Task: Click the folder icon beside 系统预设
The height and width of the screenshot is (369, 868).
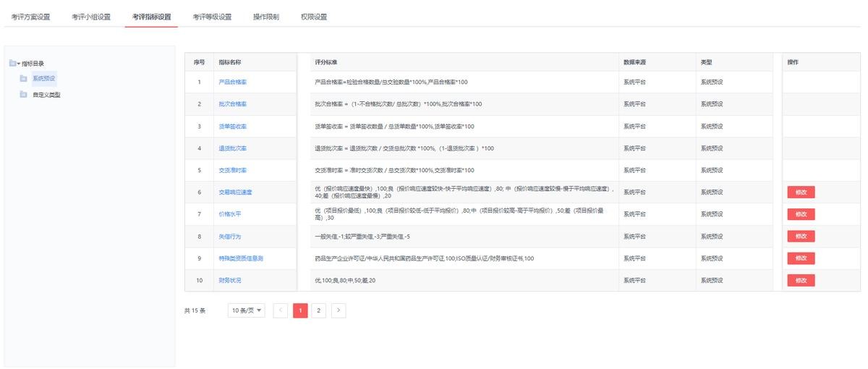Action: point(23,78)
